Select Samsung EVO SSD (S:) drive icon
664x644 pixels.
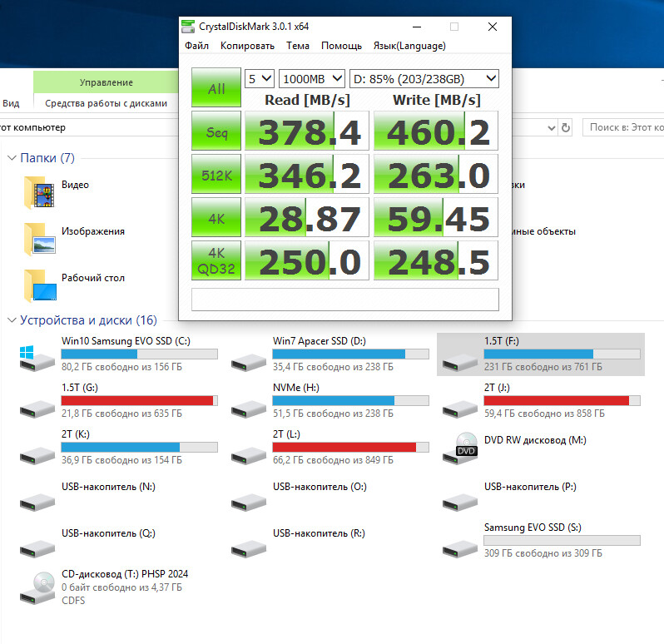460,548
